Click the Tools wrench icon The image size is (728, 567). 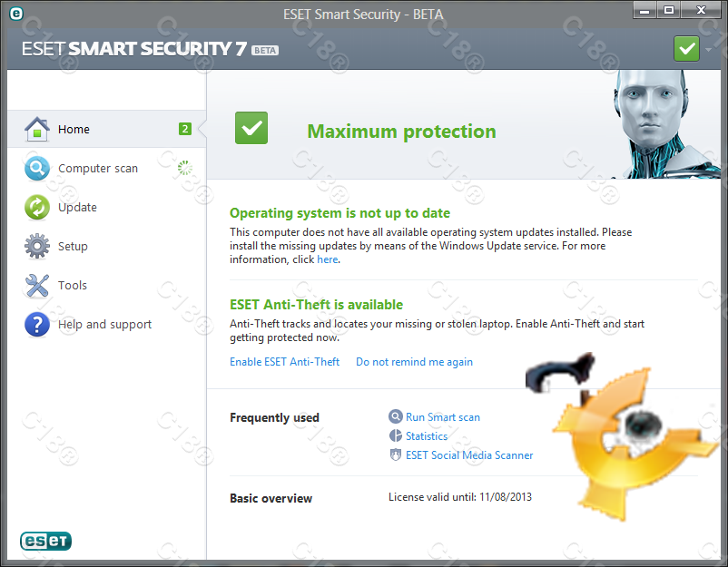coord(36,285)
